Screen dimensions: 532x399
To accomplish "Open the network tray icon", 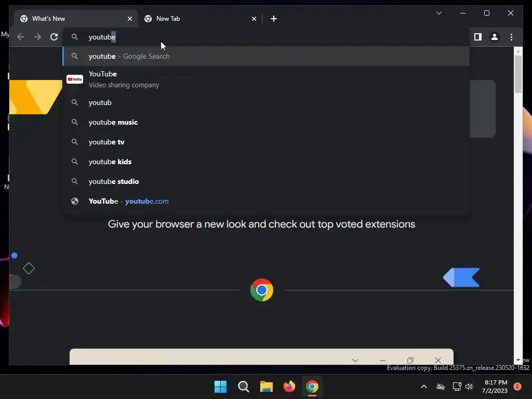I will [x=457, y=387].
